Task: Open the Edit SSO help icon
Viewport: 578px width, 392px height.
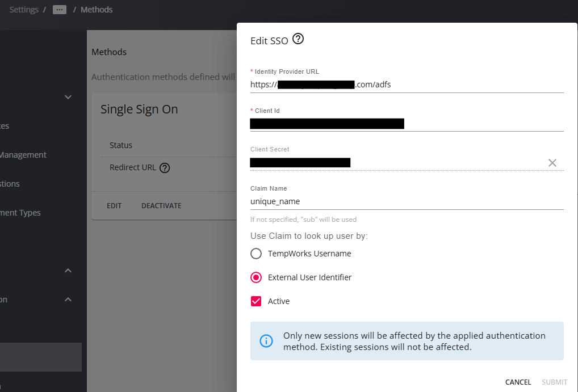Action: pos(298,39)
